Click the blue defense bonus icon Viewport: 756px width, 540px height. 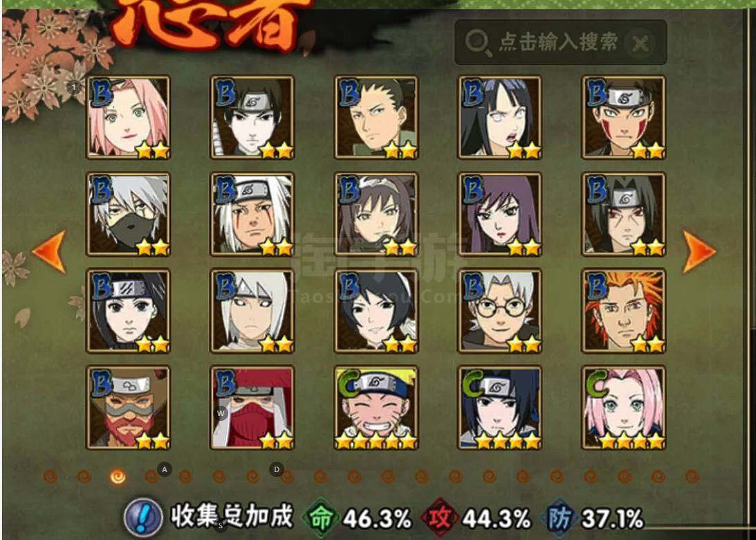pos(560,519)
